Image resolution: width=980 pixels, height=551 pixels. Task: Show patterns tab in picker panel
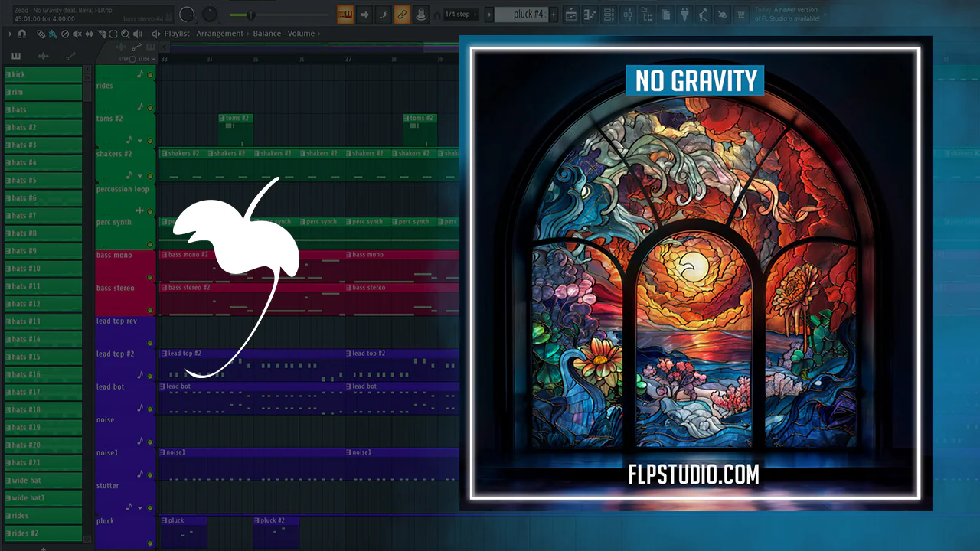[17, 56]
